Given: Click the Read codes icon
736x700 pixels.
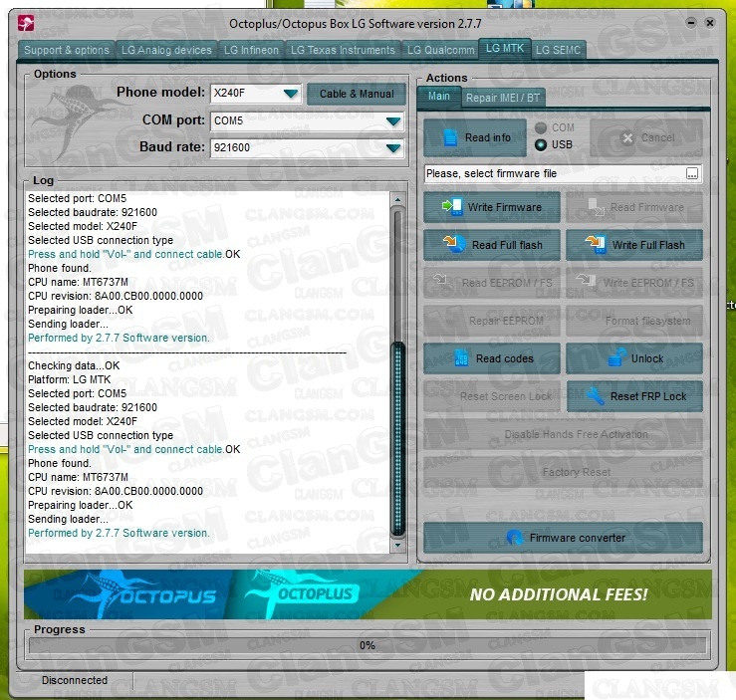Looking at the screenshot, I should [x=461, y=358].
